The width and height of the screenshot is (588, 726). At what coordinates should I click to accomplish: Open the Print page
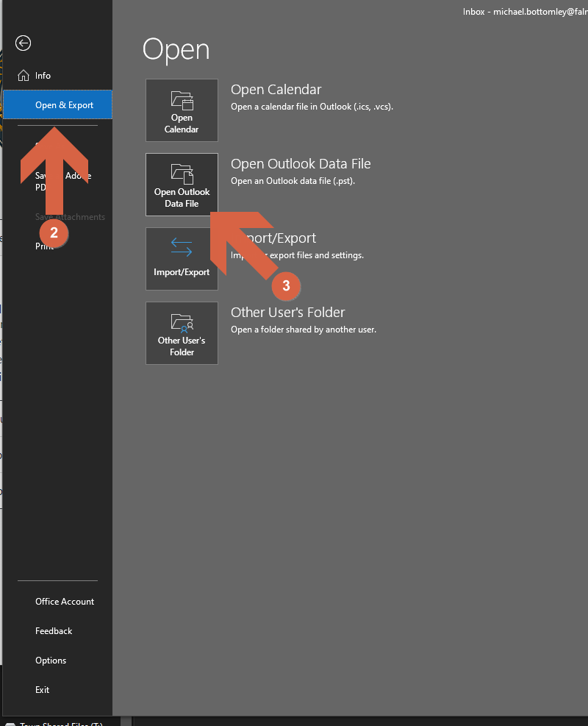pos(44,246)
